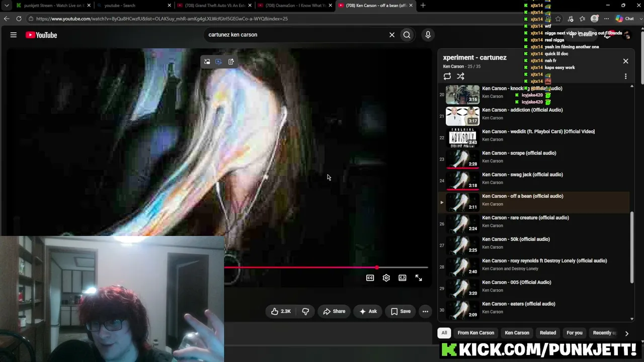Image resolution: width=644 pixels, height=362 pixels.
Task: Open the YouTube hamburger guide menu
Action: pos(14,35)
